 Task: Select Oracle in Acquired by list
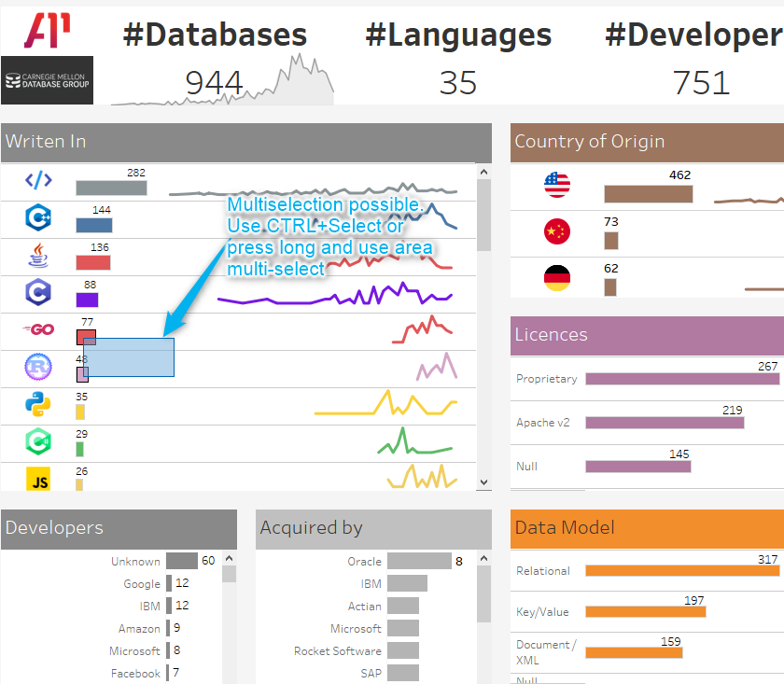tap(365, 562)
